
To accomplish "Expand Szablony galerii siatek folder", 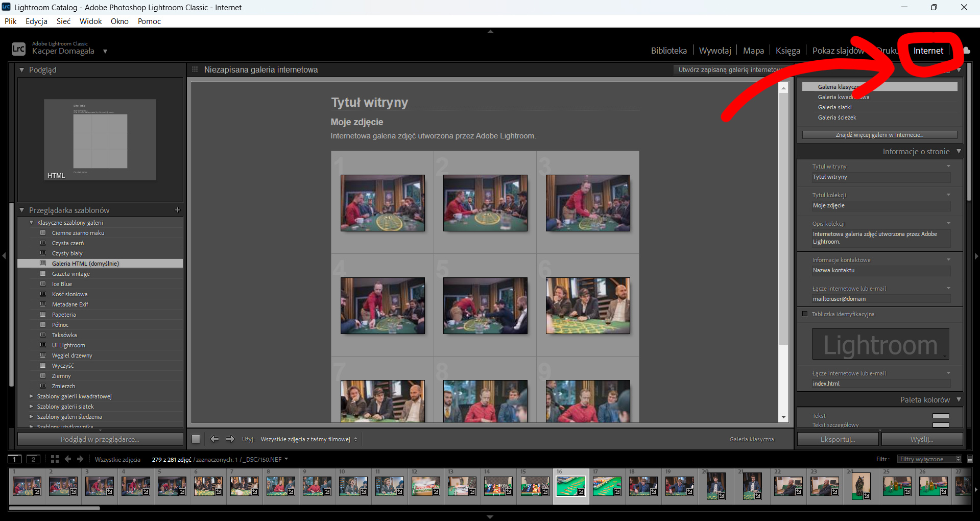I will [32, 407].
